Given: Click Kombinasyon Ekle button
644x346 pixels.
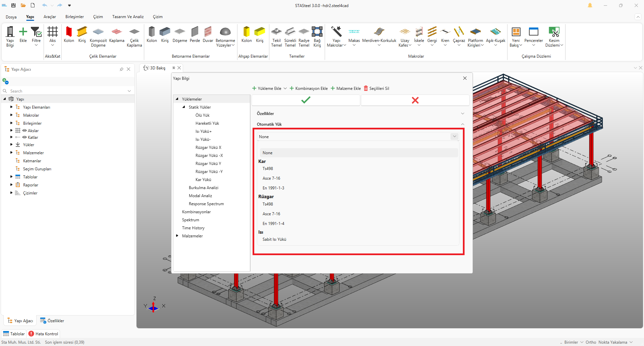Looking at the screenshot, I should click(309, 89).
